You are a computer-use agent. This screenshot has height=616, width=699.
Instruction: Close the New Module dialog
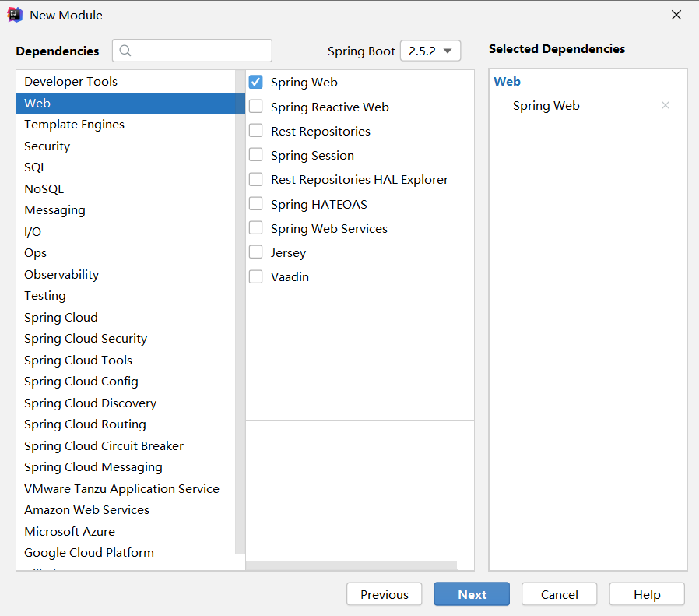(x=676, y=15)
